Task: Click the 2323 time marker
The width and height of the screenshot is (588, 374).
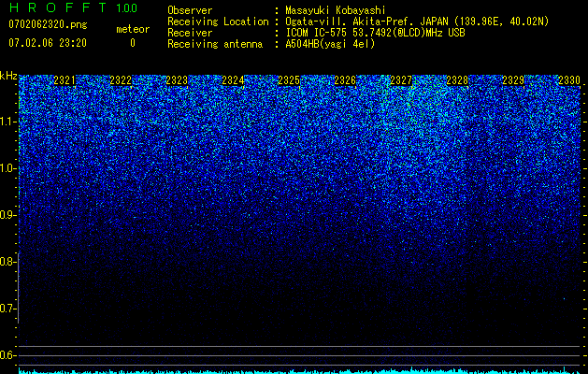Action: (x=177, y=80)
